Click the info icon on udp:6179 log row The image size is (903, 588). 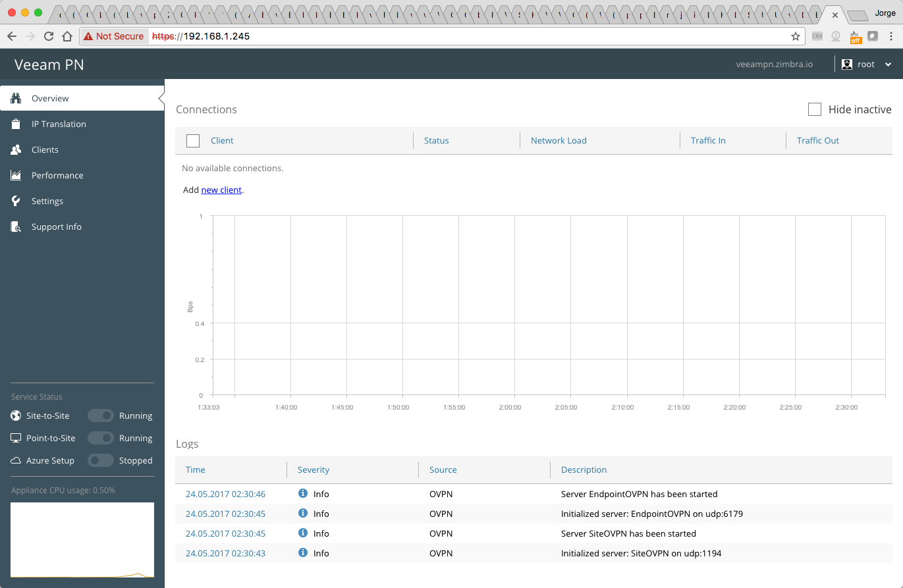303,513
